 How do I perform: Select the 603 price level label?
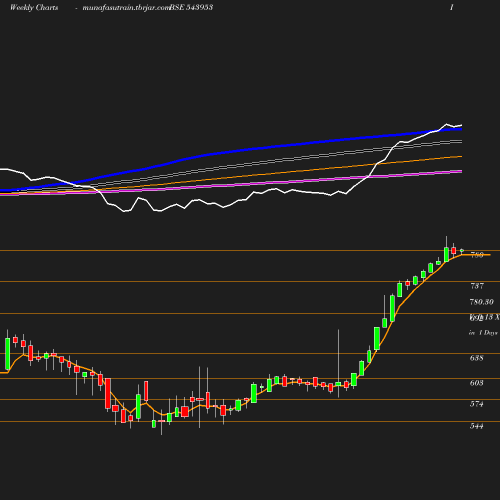476,383
